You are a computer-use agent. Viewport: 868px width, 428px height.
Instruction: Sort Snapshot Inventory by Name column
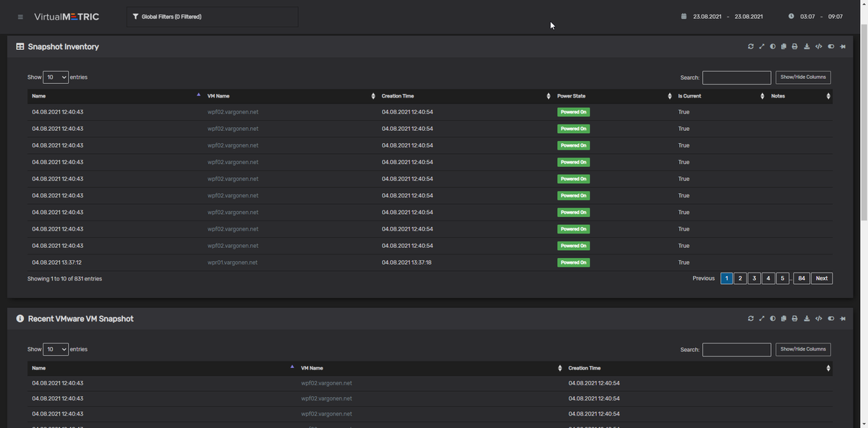point(116,96)
